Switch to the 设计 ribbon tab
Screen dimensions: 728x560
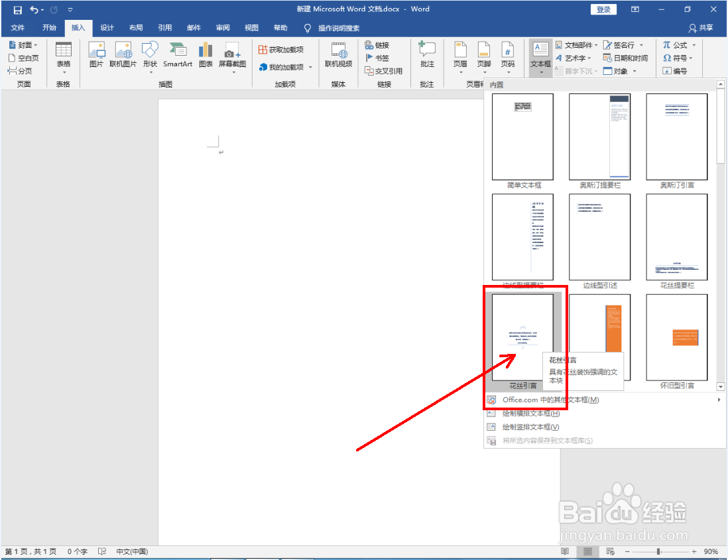click(x=107, y=27)
